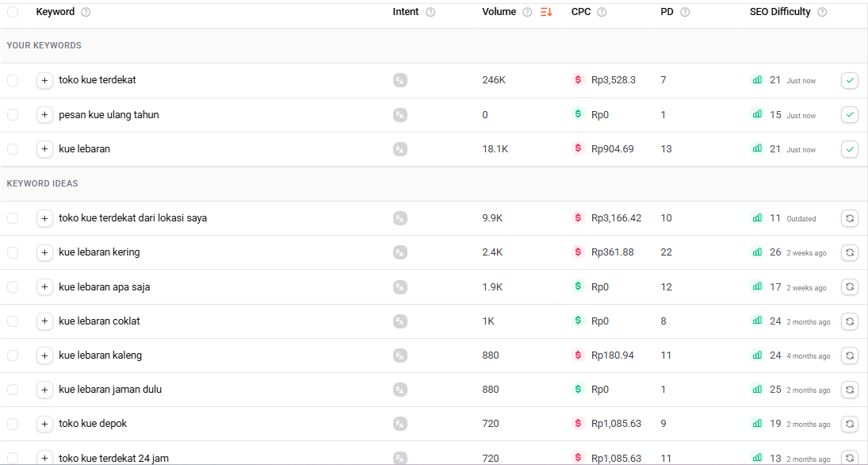Sort by Keyword column header
Viewport: 868px width, 465px height.
point(55,12)
